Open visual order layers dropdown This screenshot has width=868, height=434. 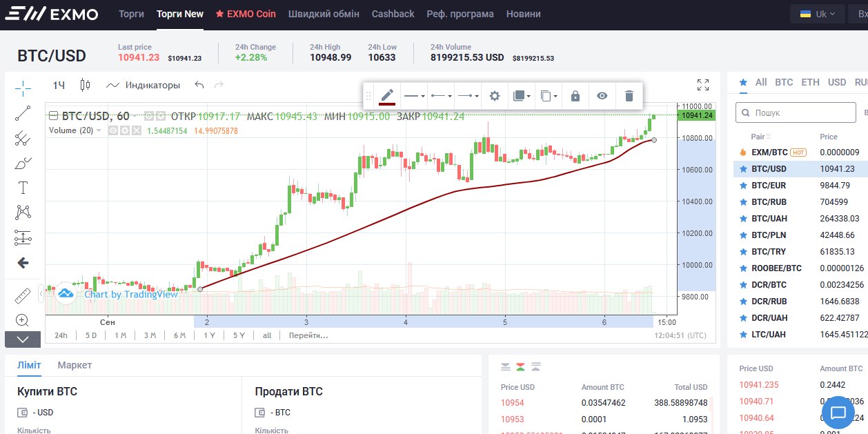tap(522, 96)
